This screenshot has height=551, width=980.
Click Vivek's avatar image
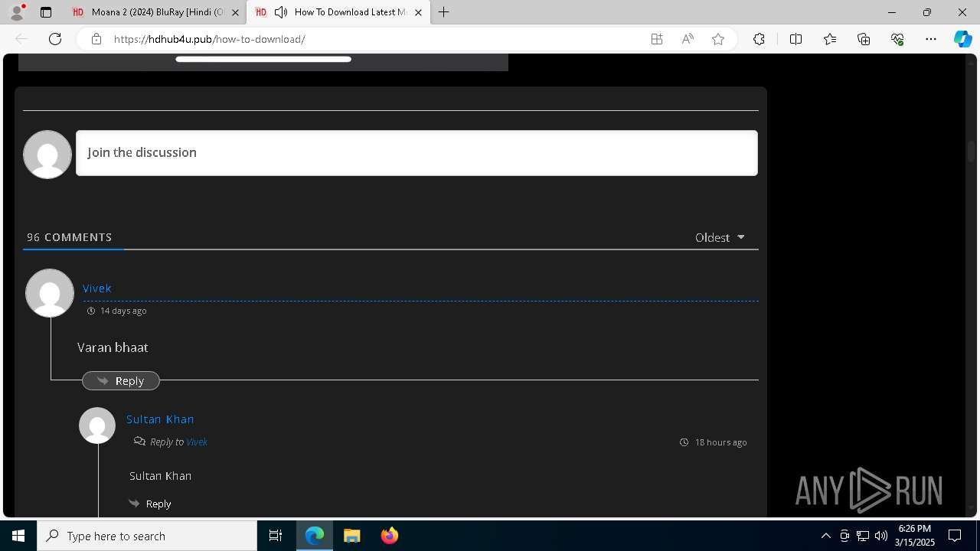50,293
